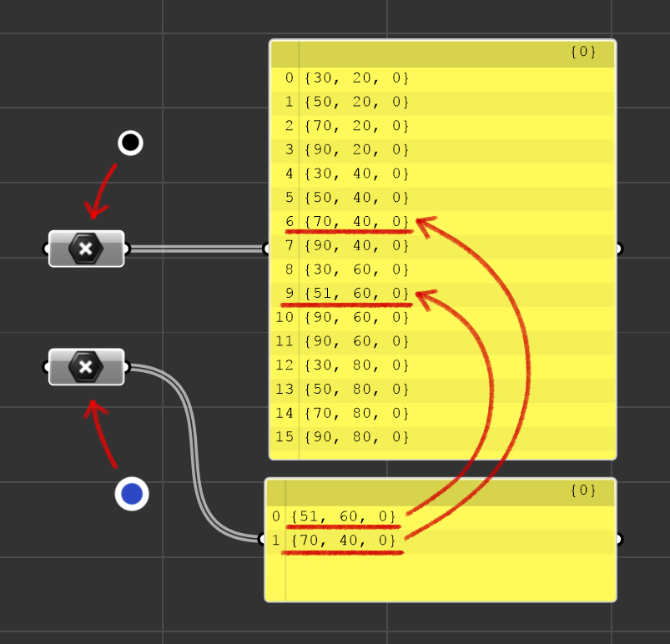This screenshot has width=670, height=644.
Task: Click the output grip of the large upper panel
Action: tap(618, 249)
